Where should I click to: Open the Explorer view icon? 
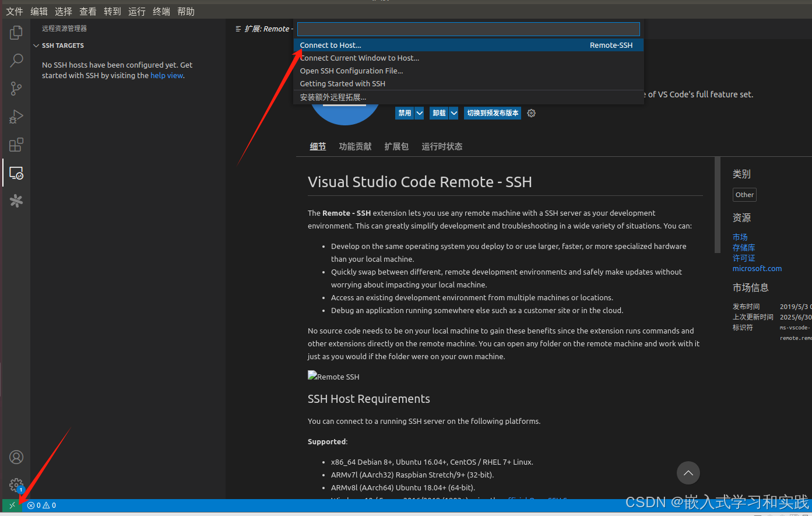(16, 33)
